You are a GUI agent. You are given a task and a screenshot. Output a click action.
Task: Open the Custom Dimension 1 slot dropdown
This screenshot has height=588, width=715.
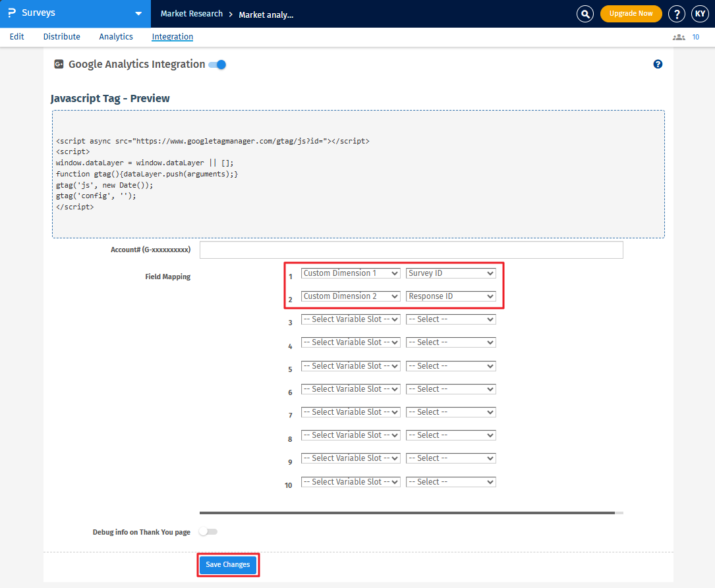click(351, 273)
